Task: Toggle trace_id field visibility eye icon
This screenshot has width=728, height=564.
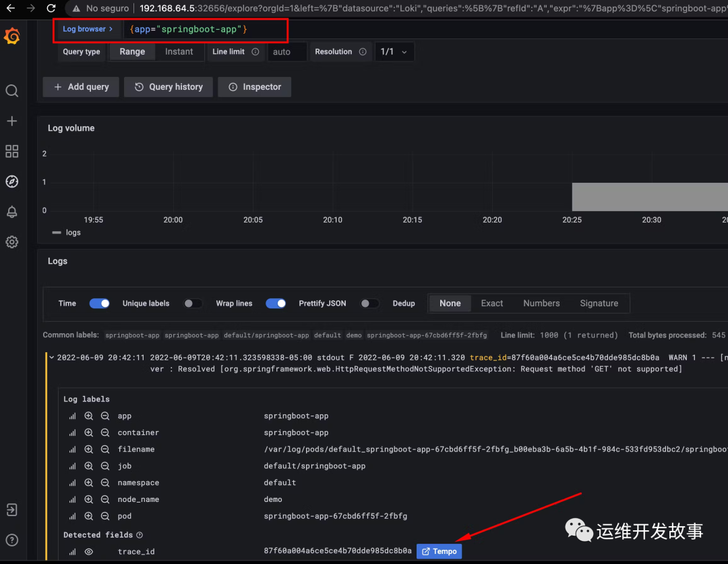Action: (89, 551)
